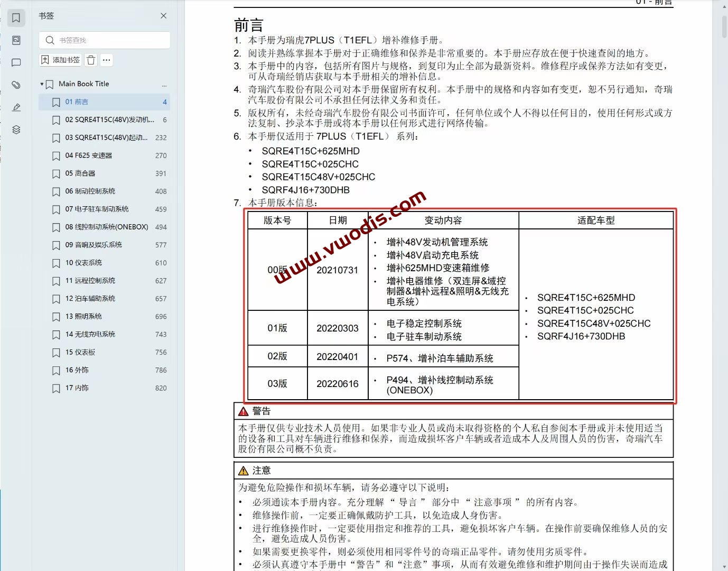Click bookmark icon of 17 内饰

pos(56,389)
